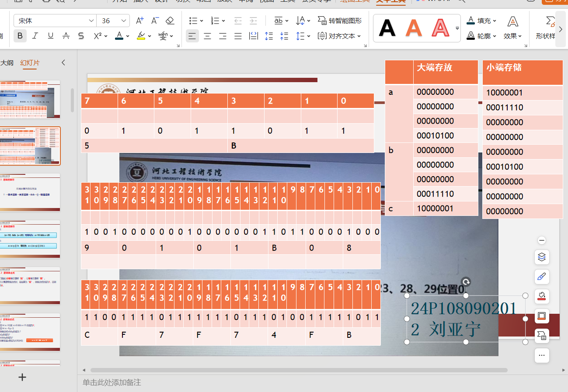Expand the highlight color dropdown arrow
The image size is (568, 392).
[150, 36]
